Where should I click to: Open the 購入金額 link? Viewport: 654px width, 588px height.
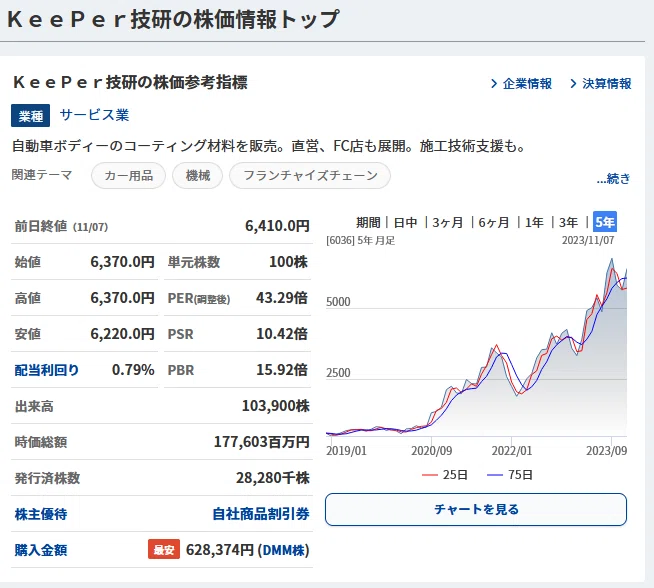tap(41, 550)
